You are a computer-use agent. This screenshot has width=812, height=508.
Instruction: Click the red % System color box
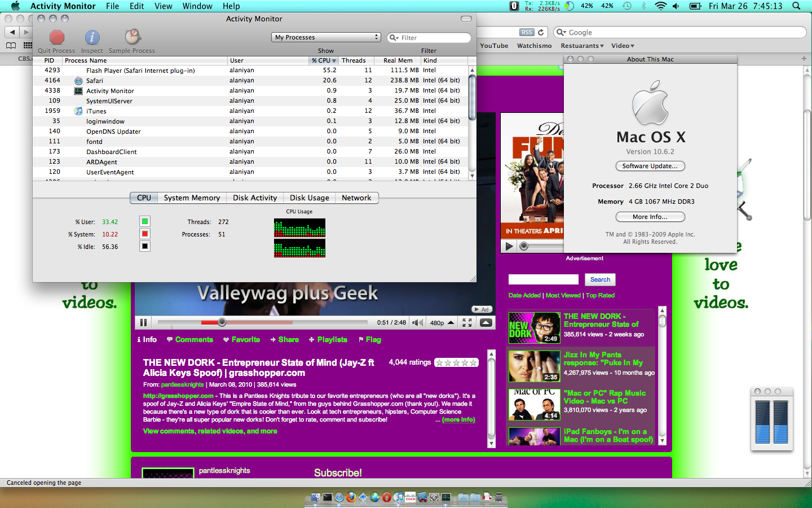tap(145, 234)
